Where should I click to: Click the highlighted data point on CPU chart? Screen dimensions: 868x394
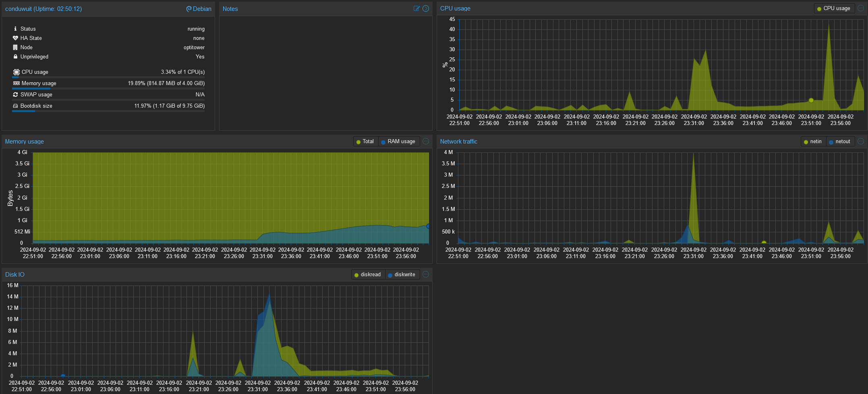pyautogui.click(x=811, y=100)
